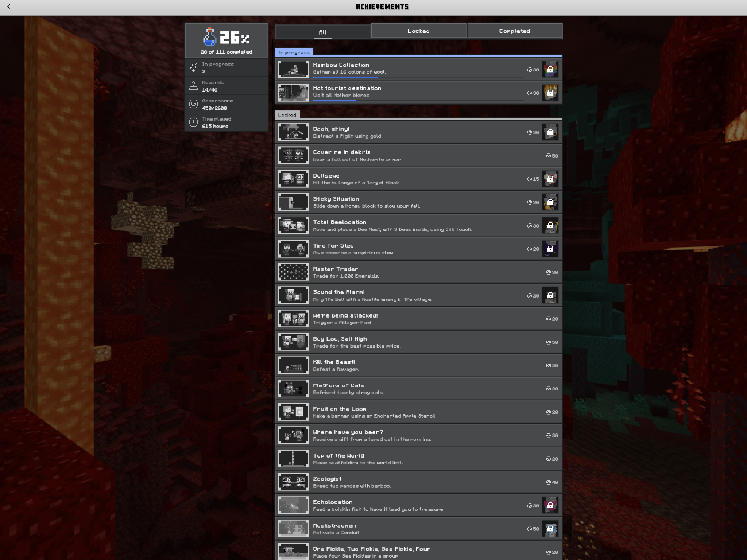Click the Rainbow Collection locked reward icon
Viewport: 747px width, 560px height.
[550, 69]
